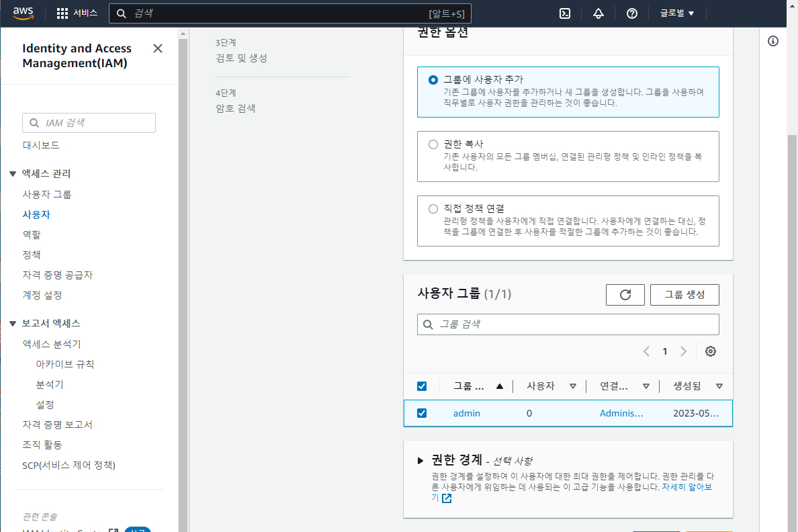Open 사용자 in the sidebar

(36, 215)
